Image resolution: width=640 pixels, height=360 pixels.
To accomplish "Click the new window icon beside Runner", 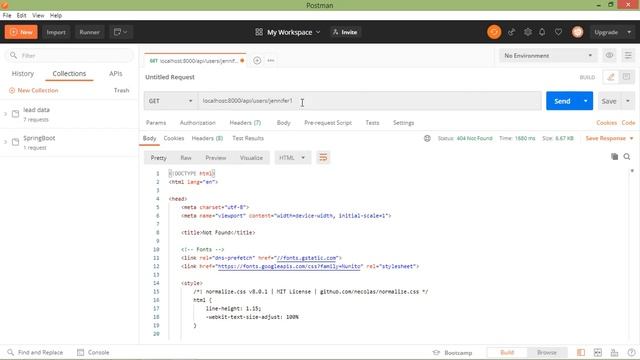I will point(120,32).
